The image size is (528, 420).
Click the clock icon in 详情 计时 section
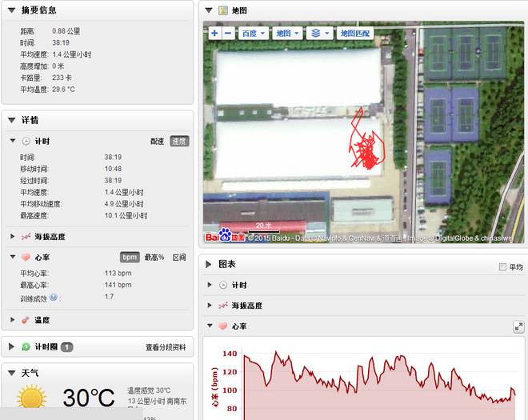[26, 141]
